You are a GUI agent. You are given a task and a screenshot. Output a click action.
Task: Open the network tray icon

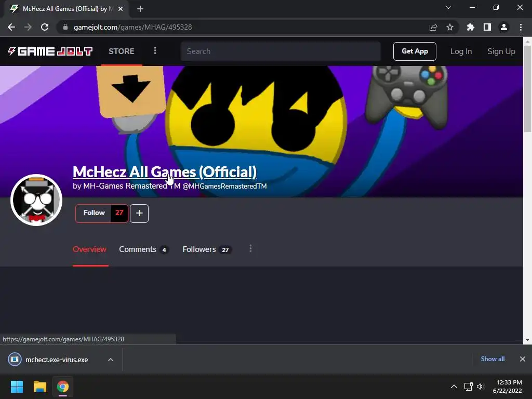click(x=469, y=387)
